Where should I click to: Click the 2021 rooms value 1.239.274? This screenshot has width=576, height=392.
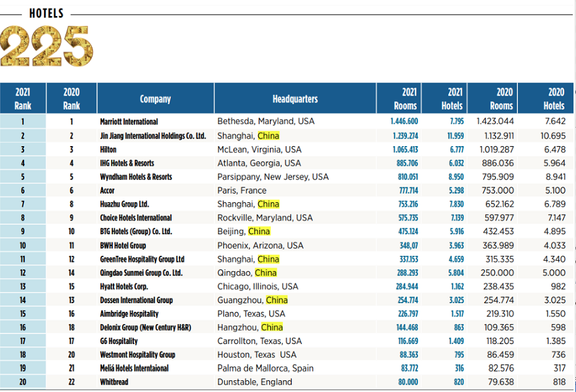click(x=406, y=136)
